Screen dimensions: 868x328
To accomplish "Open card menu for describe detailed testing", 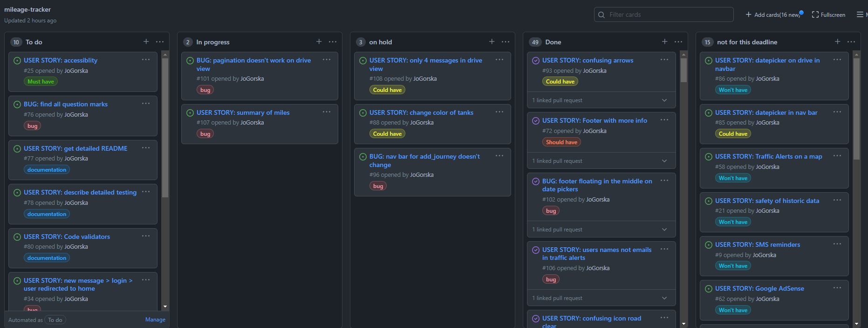I will (x=146, y=192).
